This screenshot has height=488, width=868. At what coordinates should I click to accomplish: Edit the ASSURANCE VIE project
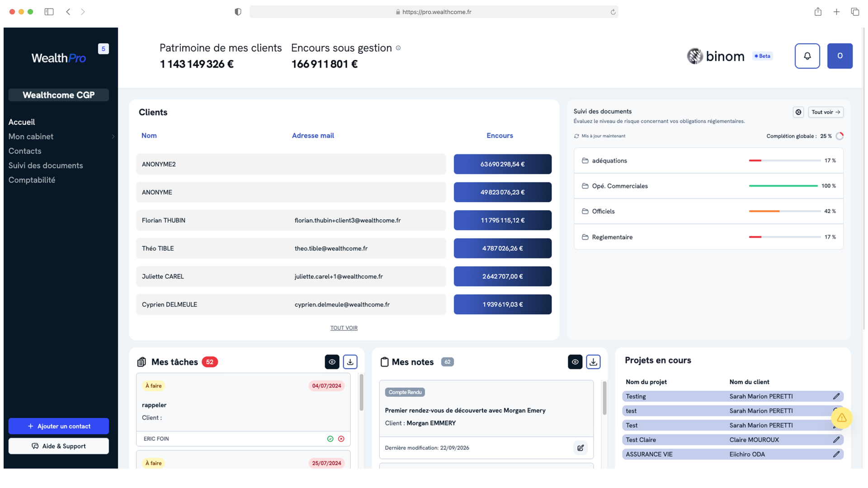[836, 454]
